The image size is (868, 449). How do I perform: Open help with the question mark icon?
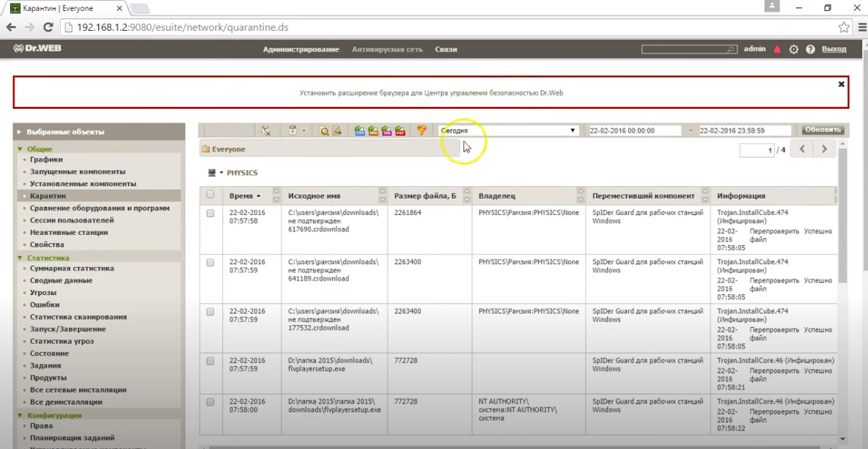point(810,49)
